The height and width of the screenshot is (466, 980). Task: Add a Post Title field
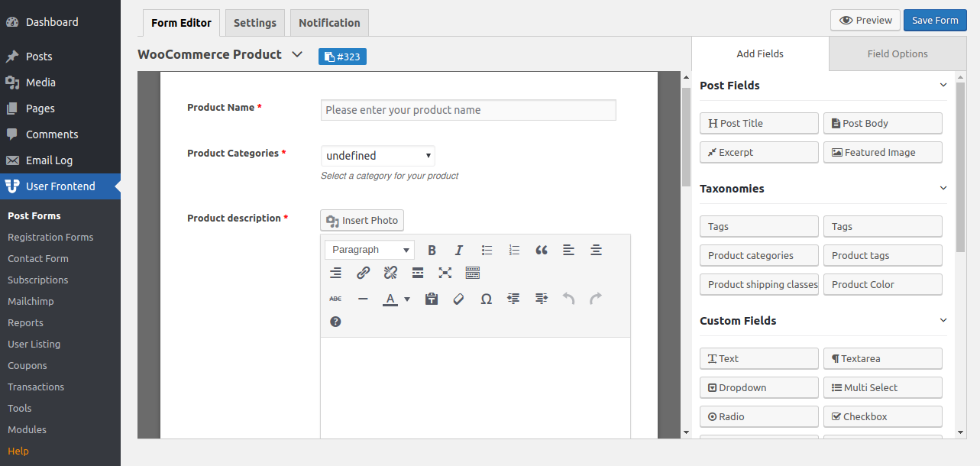759,123
